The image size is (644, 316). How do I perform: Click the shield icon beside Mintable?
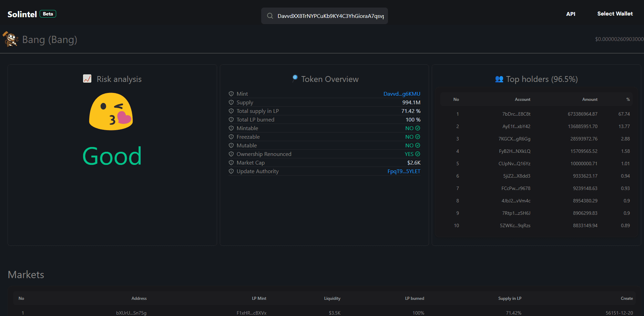tap(231, 128)
